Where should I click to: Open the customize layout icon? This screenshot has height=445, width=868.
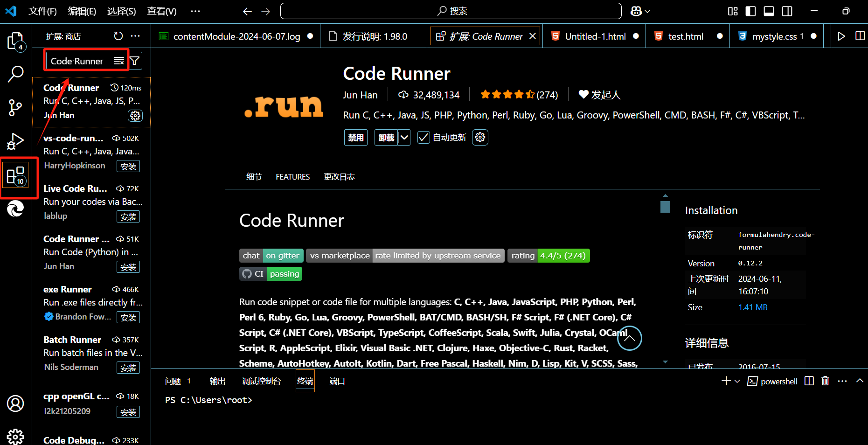[733, 11]
